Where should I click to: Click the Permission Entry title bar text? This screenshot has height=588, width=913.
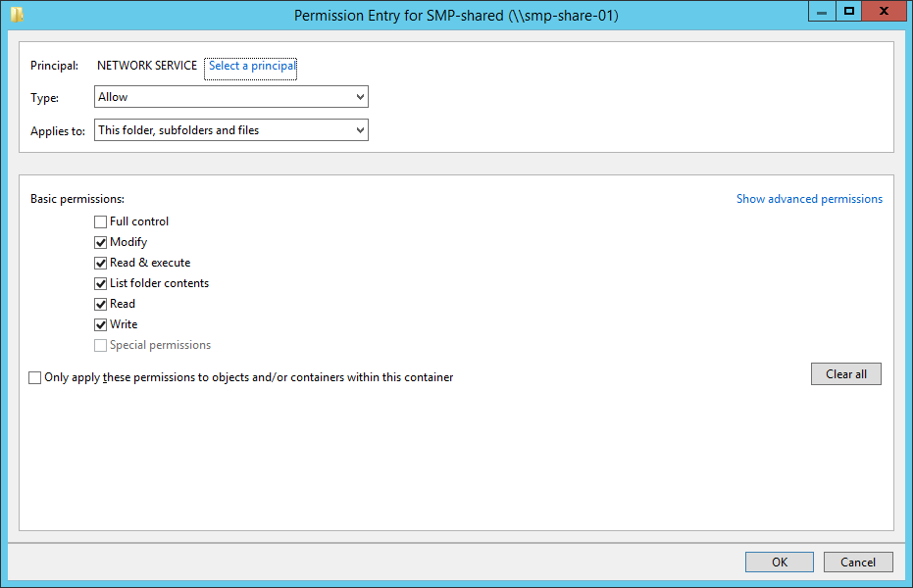tap(456, 16)
